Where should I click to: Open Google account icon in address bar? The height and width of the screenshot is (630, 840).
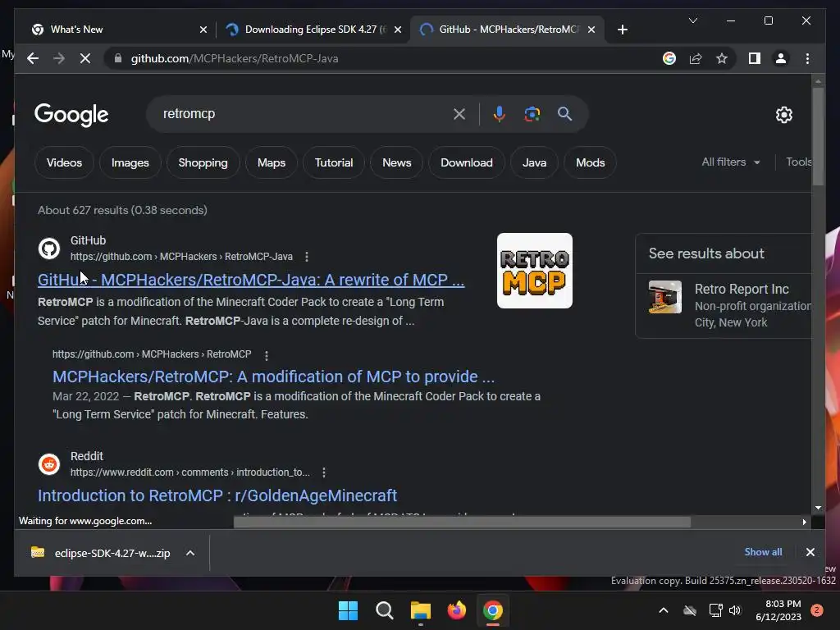pyautogui.click(x=669, y=58)
